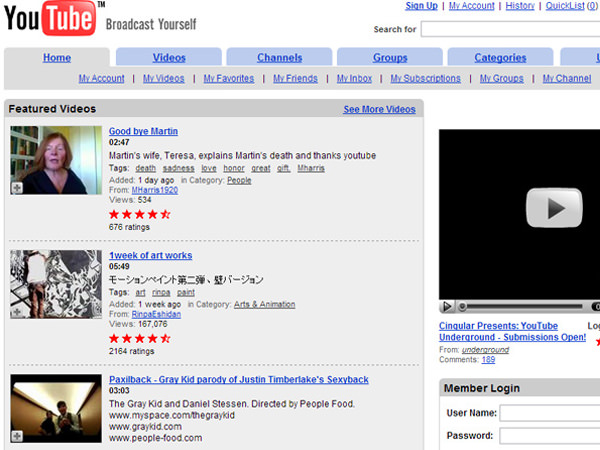Add Good bye Martin video to QuickList

(17, 188)
